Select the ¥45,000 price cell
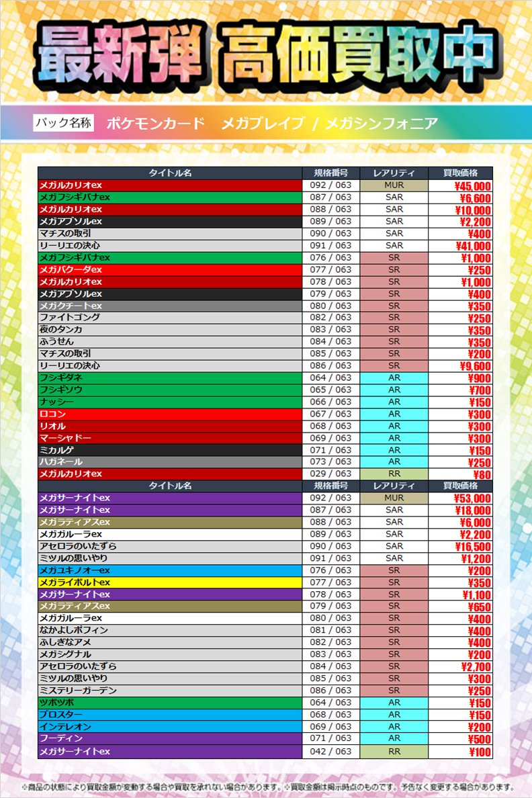The width and height of the screenshot is (532, 798). (460, 186)
